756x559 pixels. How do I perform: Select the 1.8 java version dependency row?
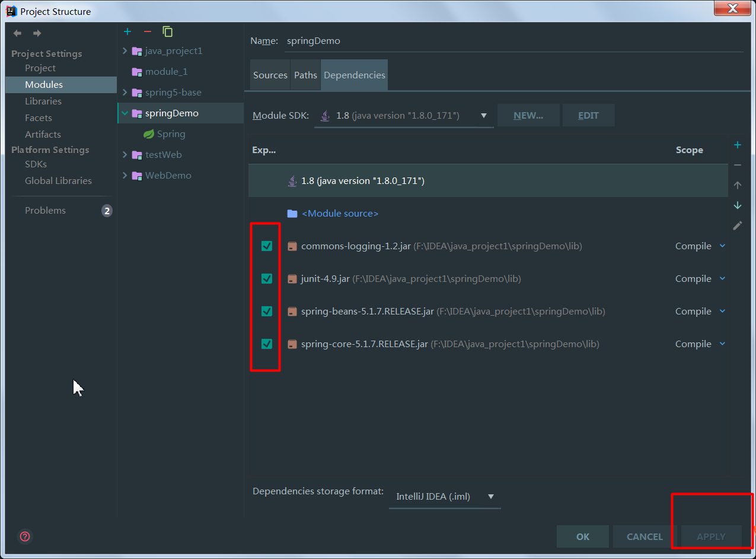(x=488, y=181)
